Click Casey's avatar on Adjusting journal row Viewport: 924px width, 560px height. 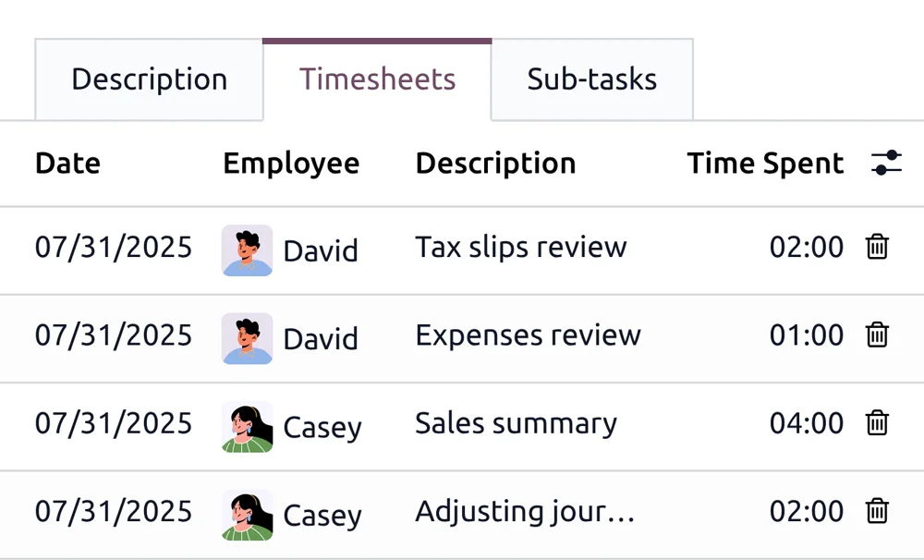click(247, 514)
